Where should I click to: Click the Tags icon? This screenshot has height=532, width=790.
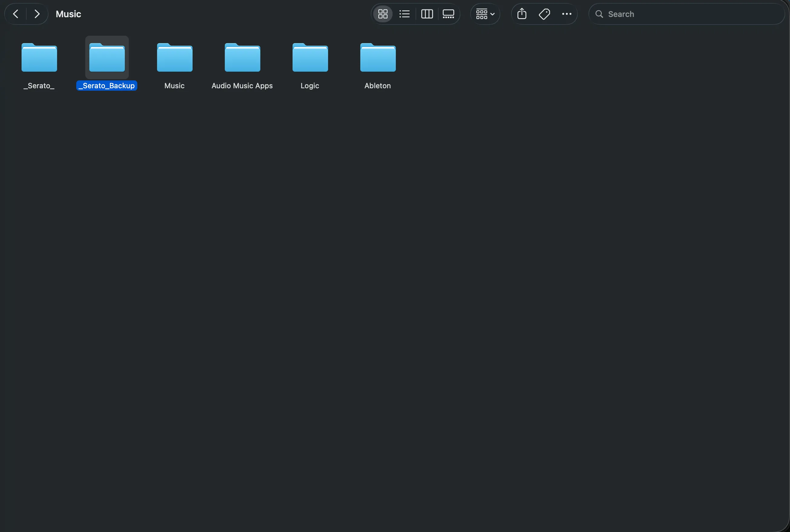pyautogui.click(x=544, y=14)
